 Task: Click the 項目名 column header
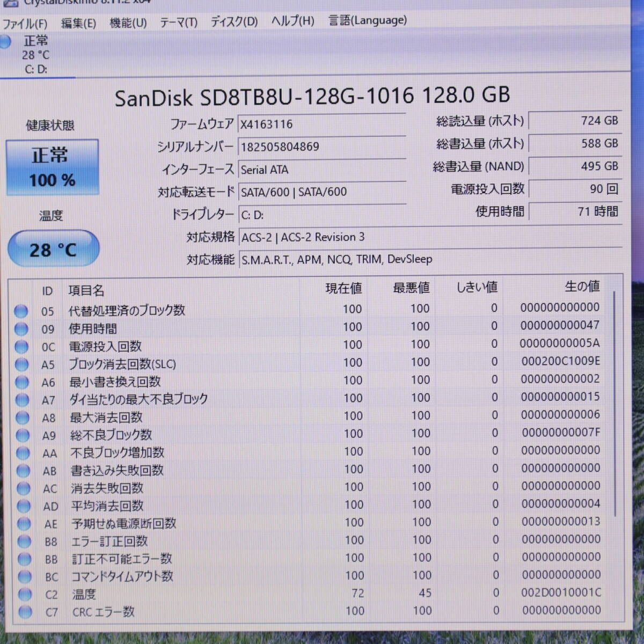coord(86,290)
